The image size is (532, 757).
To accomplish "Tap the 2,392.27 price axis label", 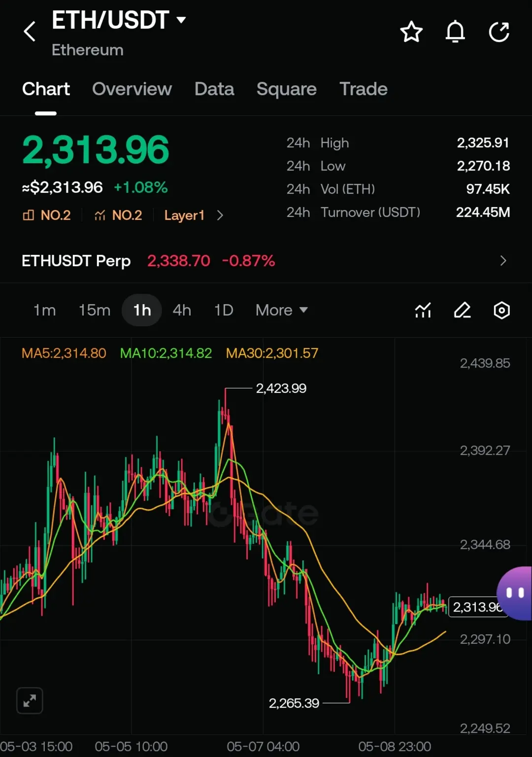I will point(485,450).
